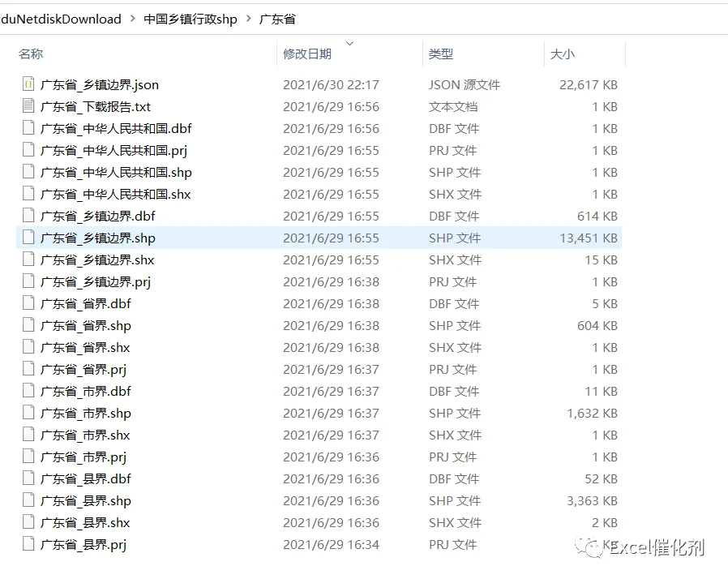The width and height of the screenshot is (728, 579).
Task: Click the file icon of 广东省_乡镇边界.prj
Action: point(28,281)
